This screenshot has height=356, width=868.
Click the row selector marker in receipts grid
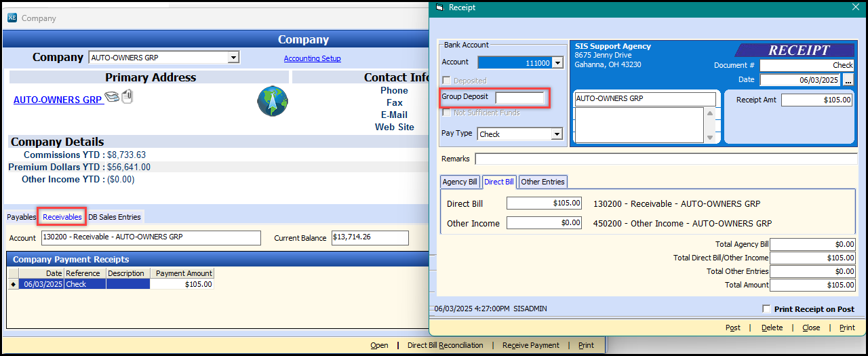click(x=14, y=284)
